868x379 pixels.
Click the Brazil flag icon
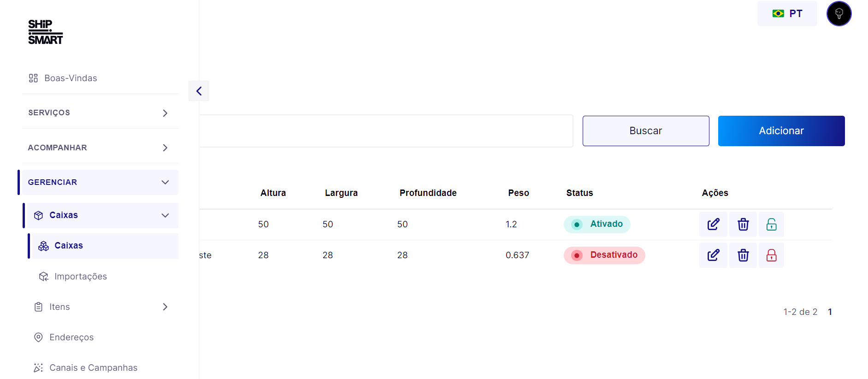coord(778,13)
